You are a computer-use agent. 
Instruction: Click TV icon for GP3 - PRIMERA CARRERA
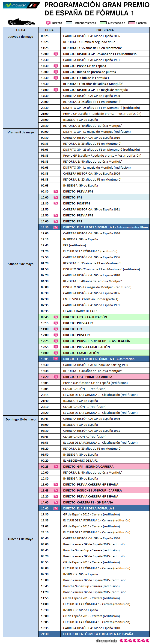coord(56,377)
